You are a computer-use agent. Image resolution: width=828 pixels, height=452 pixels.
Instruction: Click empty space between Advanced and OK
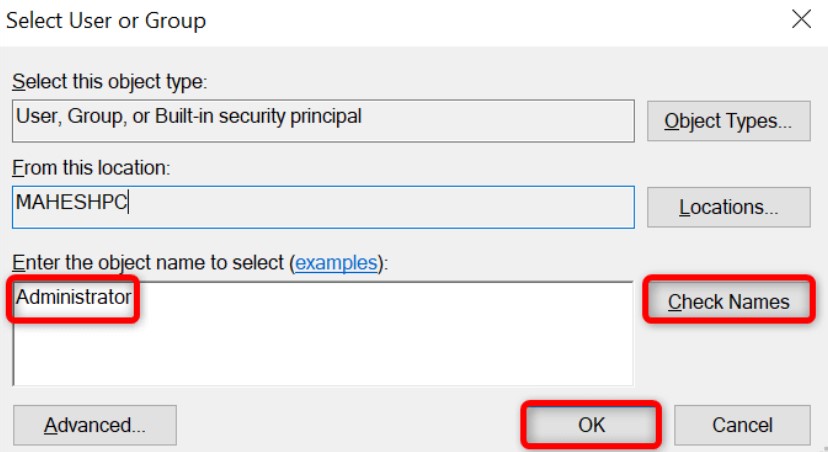tap(350, 425)
